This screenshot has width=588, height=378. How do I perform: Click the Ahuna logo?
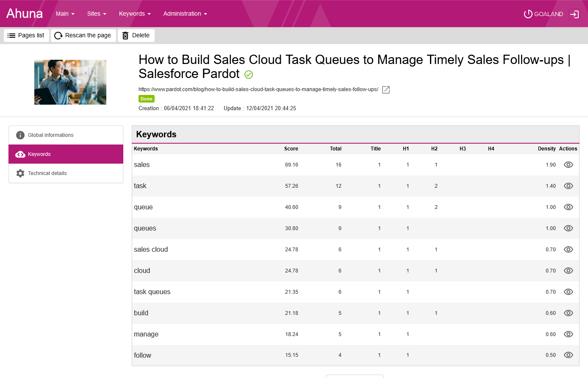point(25,14)
